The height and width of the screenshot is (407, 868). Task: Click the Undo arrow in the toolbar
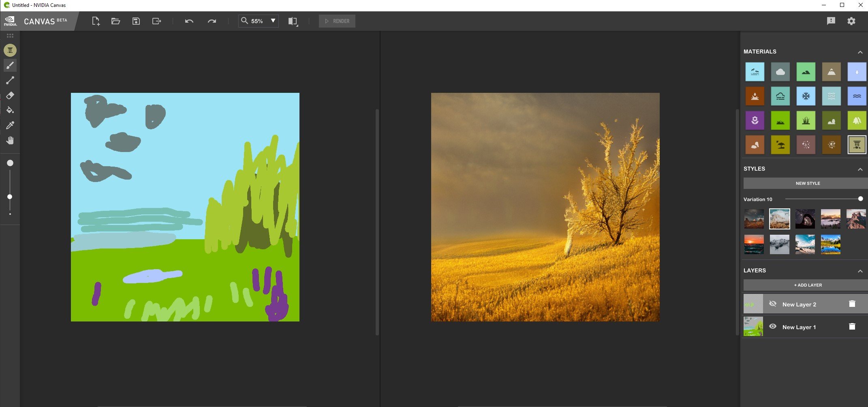pos(189,21)
